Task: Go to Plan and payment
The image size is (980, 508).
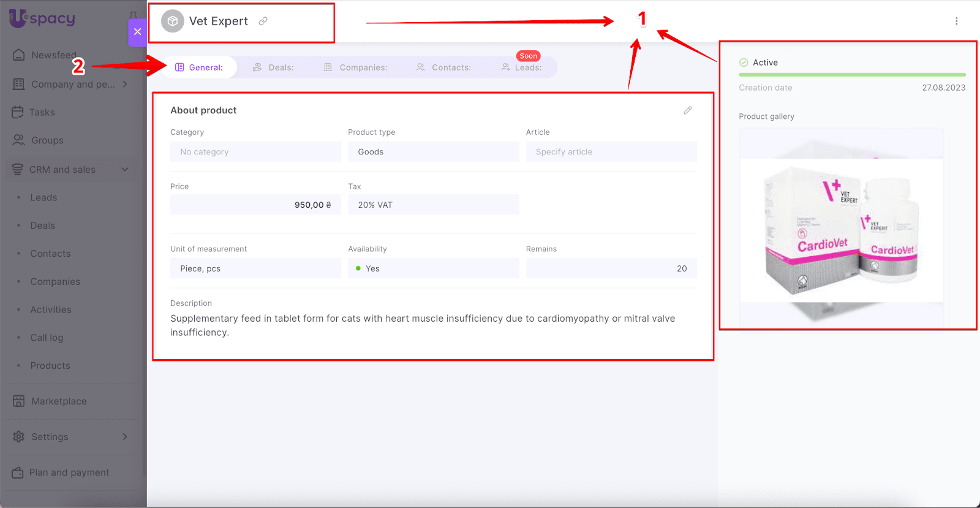Action: pos(69,472)
